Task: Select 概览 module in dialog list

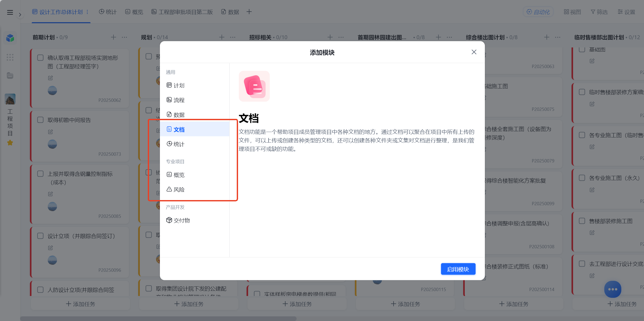Action: (195, 175)
